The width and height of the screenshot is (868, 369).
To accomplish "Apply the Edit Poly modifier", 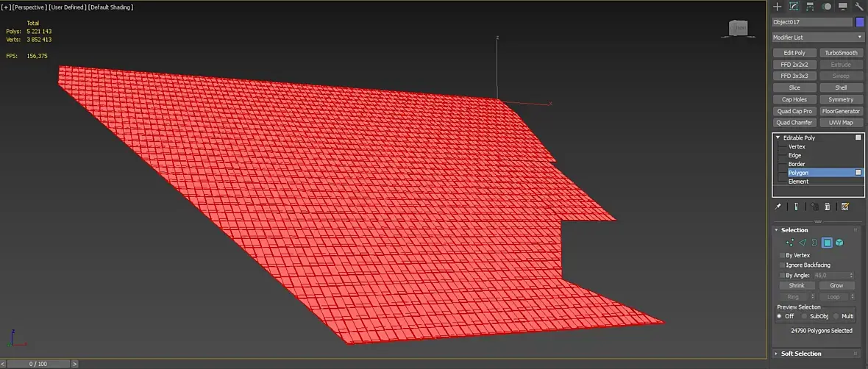I will (794, 53).
